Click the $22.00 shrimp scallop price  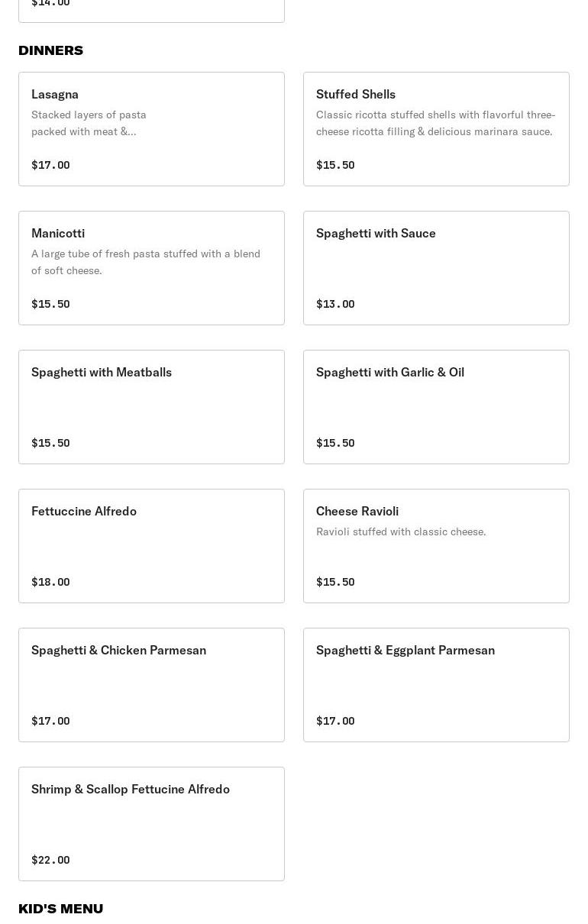click(x=50, y=860)
